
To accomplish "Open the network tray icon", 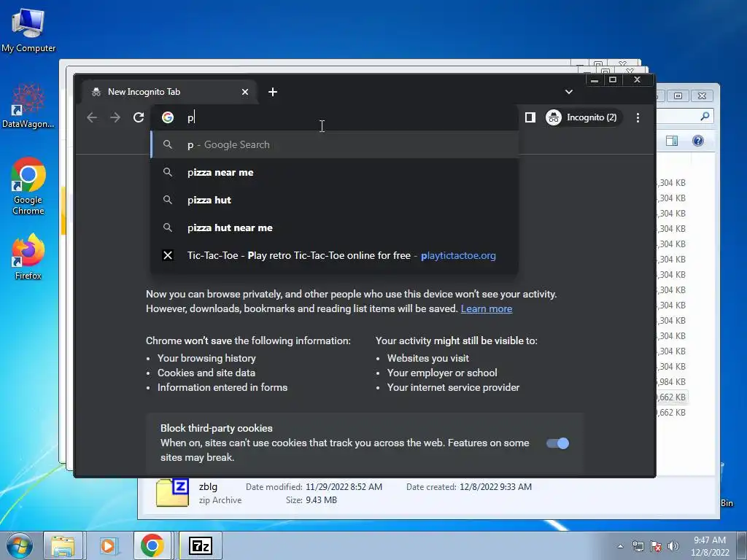I will 638,546.
